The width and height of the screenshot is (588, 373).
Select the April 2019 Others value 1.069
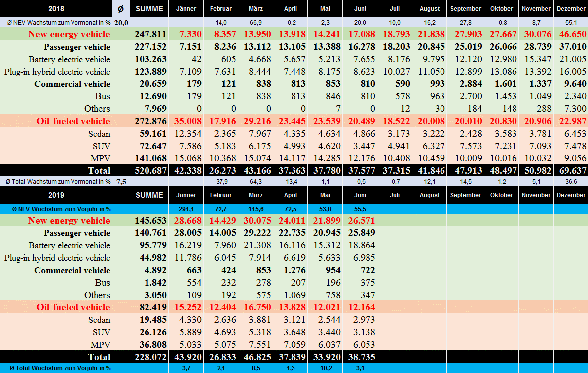tap(295, 295)
